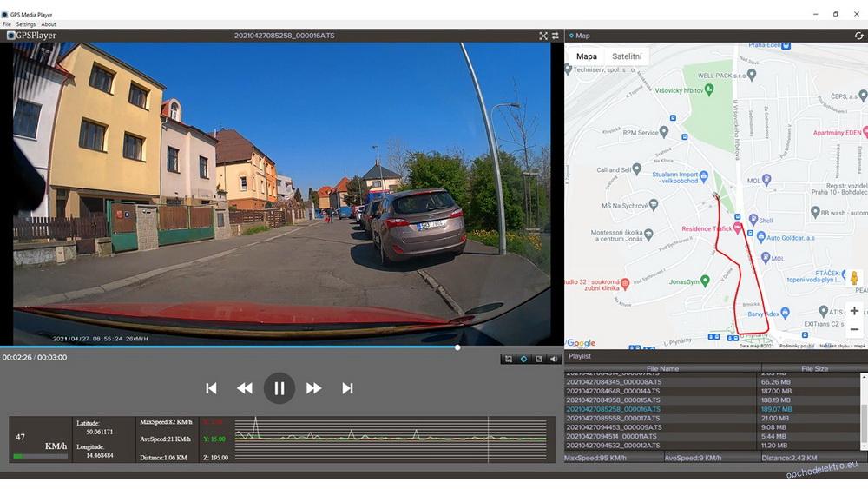868x489 pixels.
Task: Skip to next video file
Action: click(x=348, y=389)
